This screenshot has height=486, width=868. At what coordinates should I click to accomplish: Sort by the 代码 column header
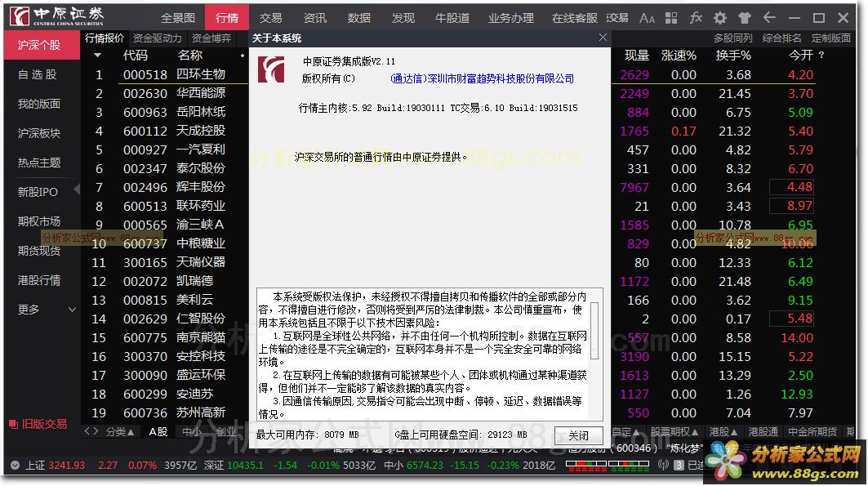tap(136, 56)
